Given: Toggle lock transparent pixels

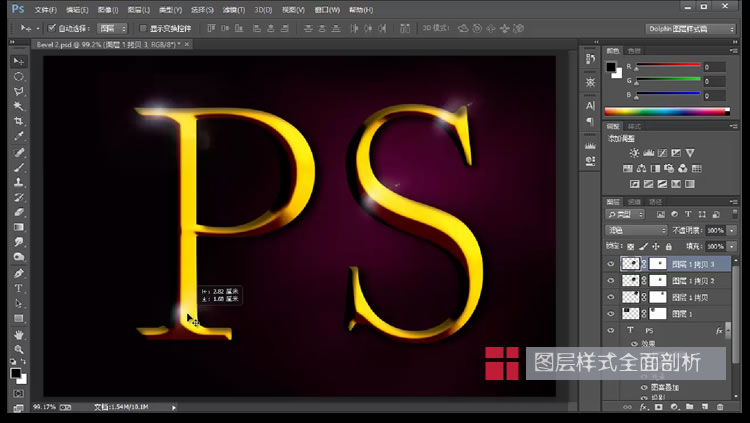Looking at the screenshot, I should click(x=630, y=246).
